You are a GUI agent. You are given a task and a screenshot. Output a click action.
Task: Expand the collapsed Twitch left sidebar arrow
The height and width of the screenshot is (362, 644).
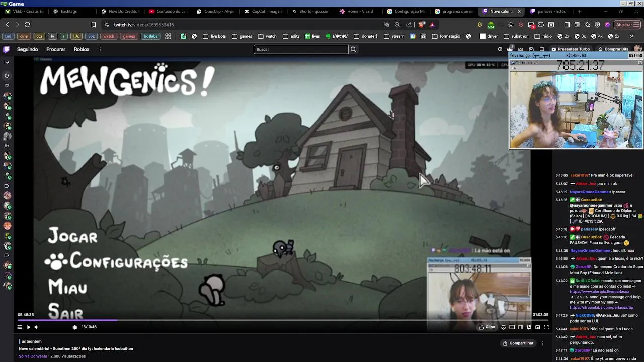(x=7, y=62)
